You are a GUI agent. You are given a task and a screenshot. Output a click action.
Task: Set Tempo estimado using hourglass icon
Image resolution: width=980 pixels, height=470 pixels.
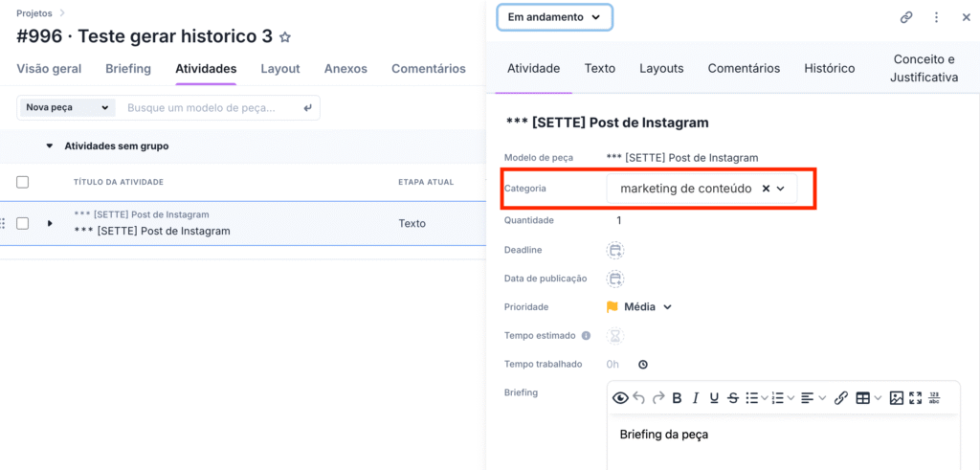click(615, 336)
